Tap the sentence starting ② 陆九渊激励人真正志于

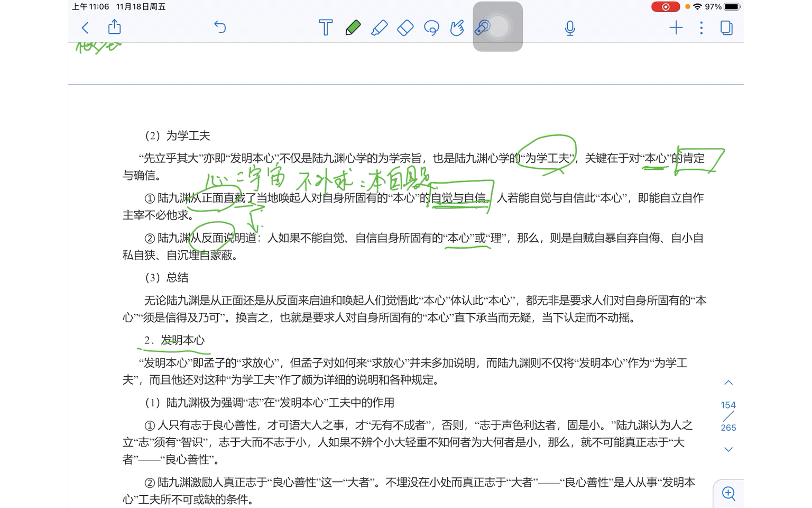(409, 491)
